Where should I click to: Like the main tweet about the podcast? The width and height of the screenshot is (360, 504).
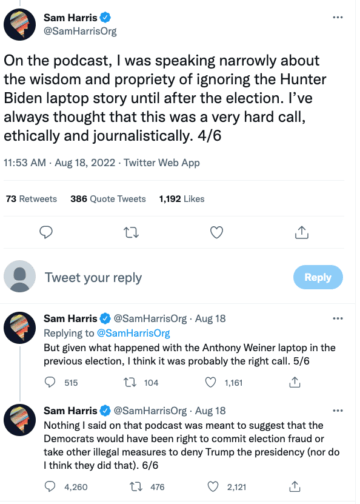(216, 232)
